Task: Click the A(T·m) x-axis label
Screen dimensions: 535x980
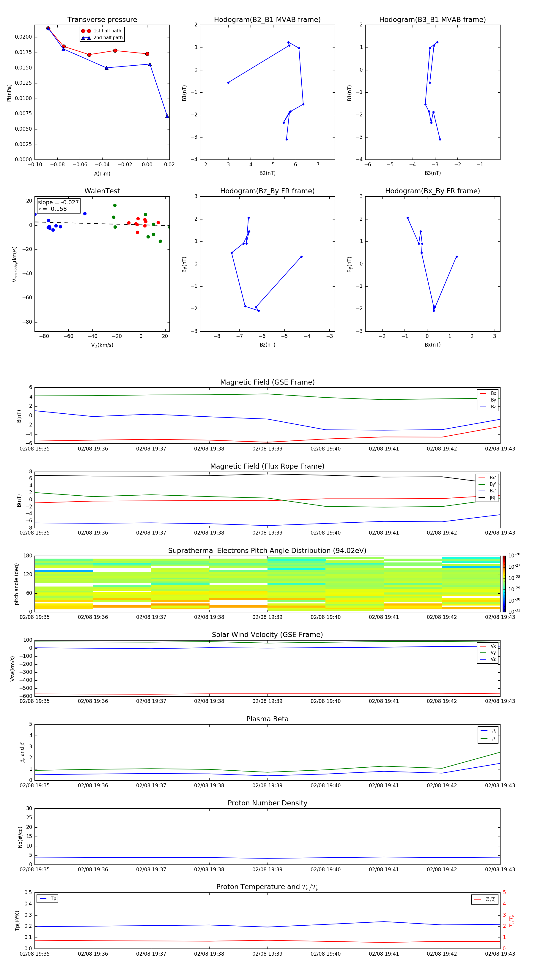Action: point(102,174)
